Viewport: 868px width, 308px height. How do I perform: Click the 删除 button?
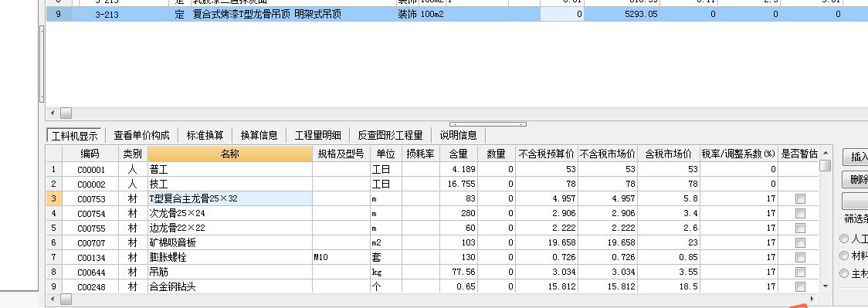click(x=856, y=179)
